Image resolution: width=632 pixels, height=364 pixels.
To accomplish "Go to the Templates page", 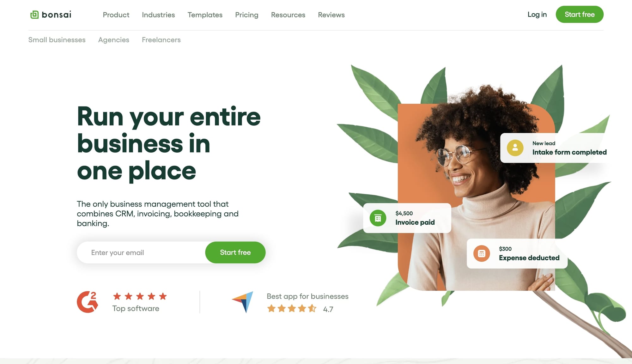I will [x=205, y=15].
